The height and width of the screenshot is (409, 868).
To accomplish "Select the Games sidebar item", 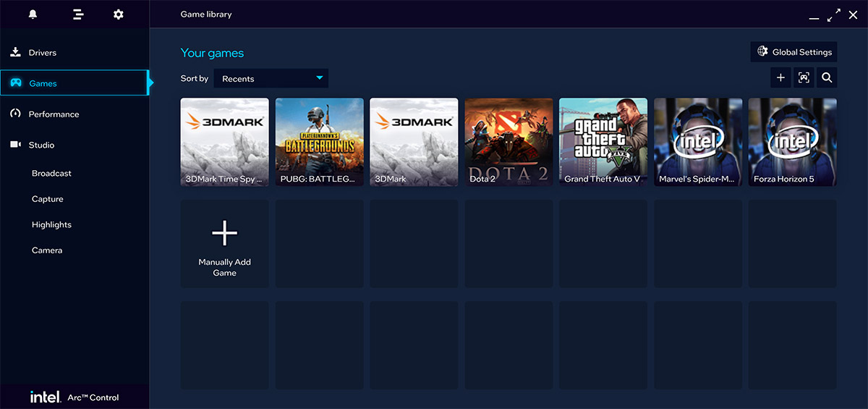I will (43, 83).
